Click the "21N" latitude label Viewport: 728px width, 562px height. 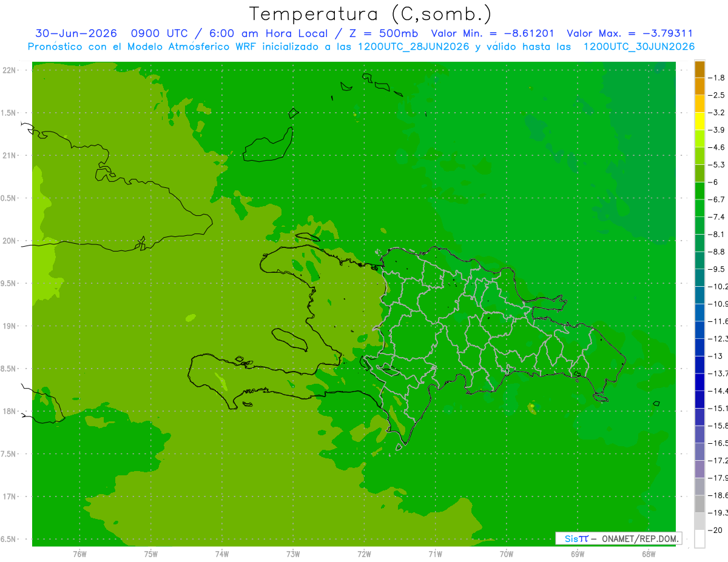click(10, 155)
